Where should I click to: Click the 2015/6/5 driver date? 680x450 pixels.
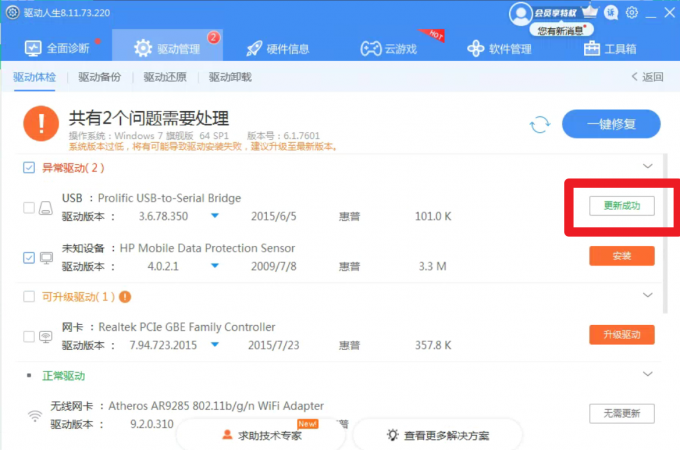point(274,216)
